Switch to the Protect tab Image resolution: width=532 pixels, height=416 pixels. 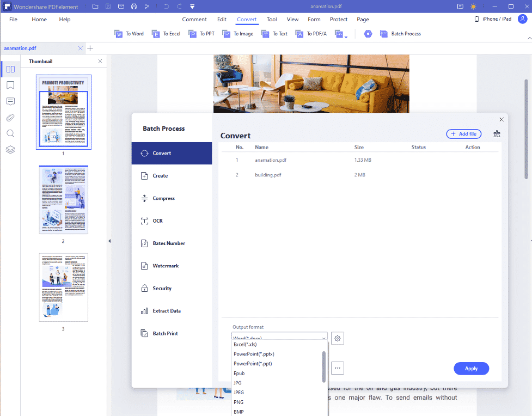(339, 20)
